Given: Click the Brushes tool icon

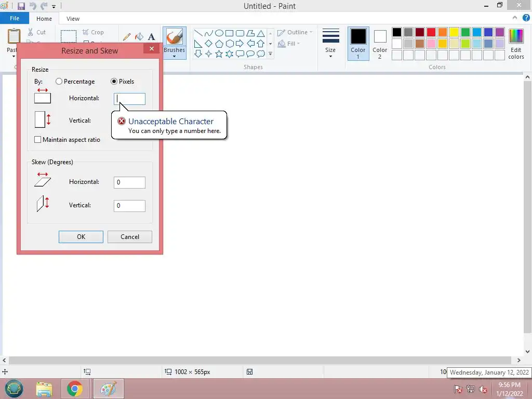Looking at the screenshot, I should (175, 37).
